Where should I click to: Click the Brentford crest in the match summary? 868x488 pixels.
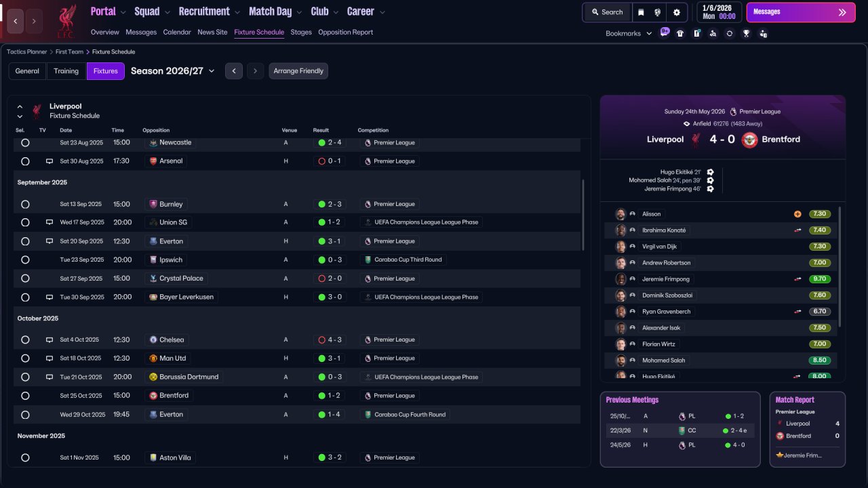coord(749,140)
